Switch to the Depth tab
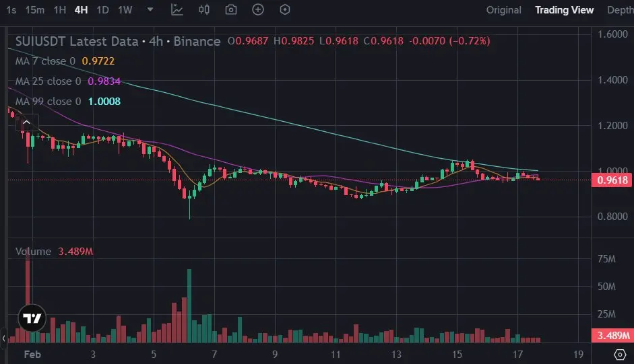Screen dimensions: 634x364 621,10
